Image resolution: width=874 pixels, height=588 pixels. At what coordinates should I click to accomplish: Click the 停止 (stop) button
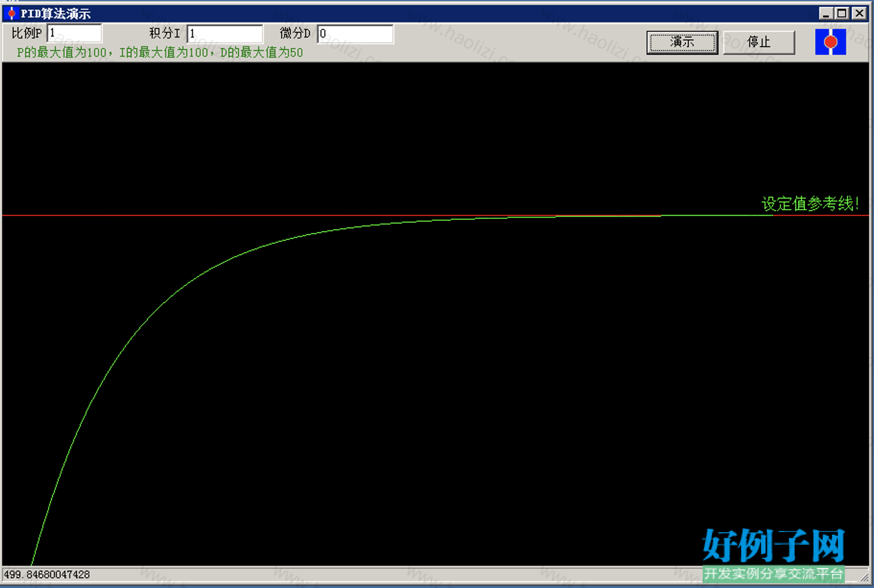(759, 42)
